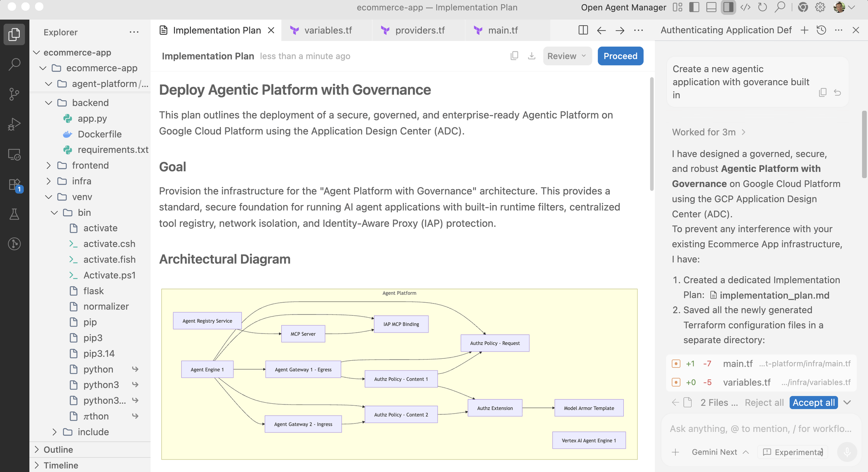This screenshot has height=472, width=868.
Task: Open the account avatar menu
Action: pyautogui.click(x=844, y=7)
